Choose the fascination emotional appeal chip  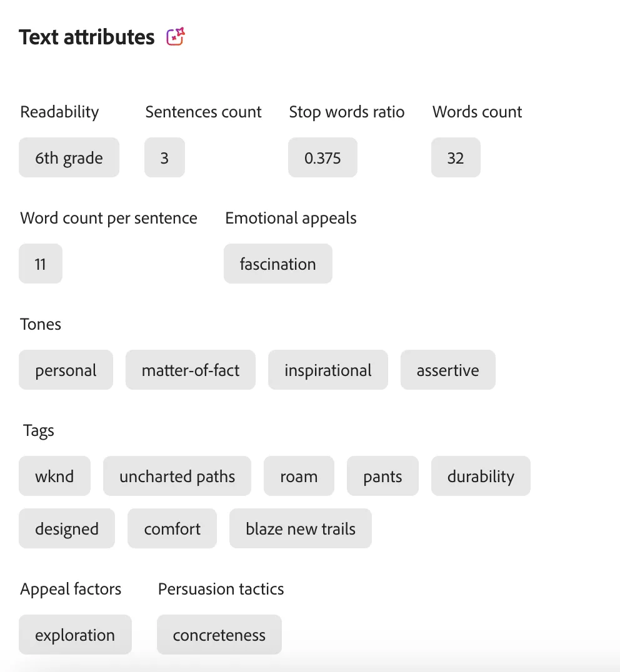[x=278, y=264]
